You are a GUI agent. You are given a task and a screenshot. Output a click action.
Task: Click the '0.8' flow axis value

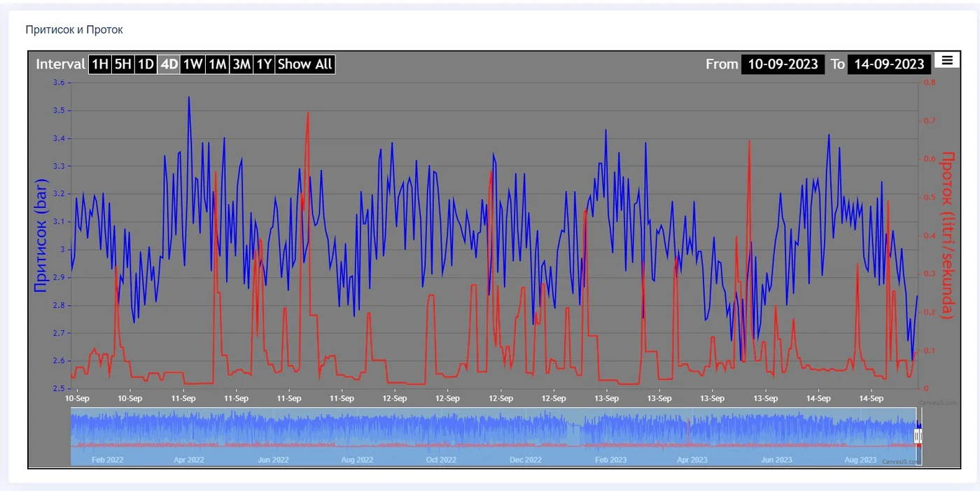click(930, 83)
